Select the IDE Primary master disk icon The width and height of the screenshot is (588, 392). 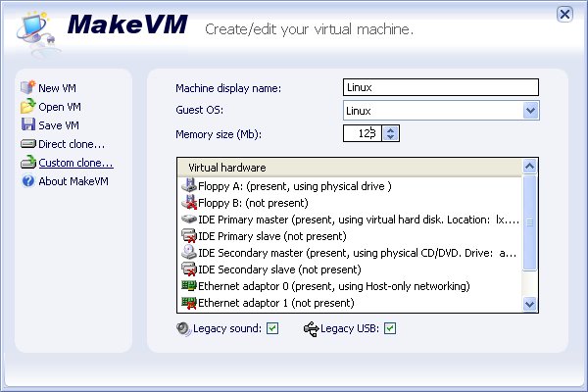[x=189, y=219]
